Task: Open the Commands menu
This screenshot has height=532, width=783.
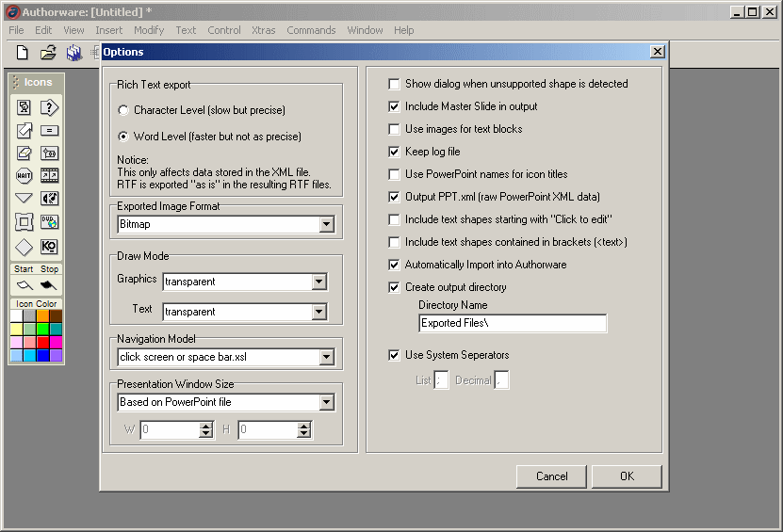Action: [311, 30]
